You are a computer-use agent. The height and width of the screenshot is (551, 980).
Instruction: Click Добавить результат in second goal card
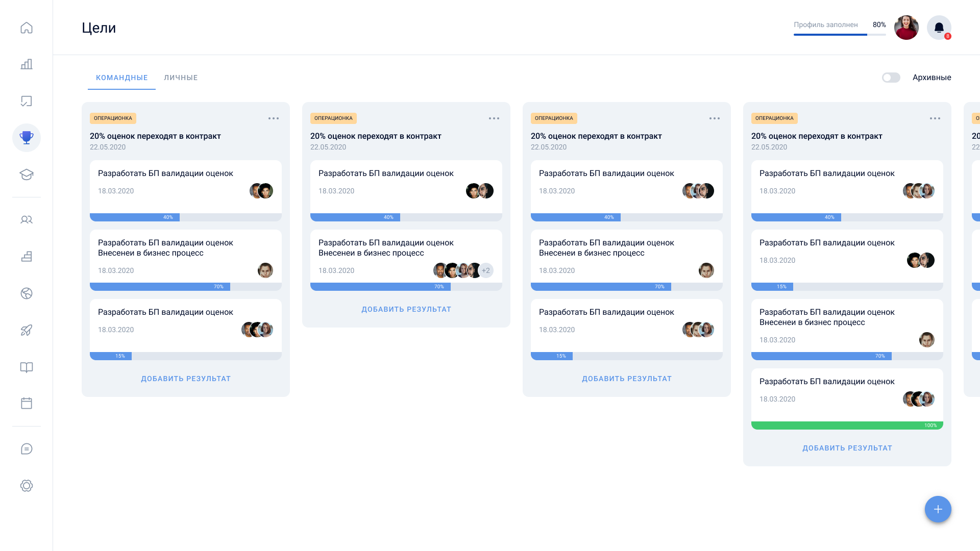click(x=406, y=309)
